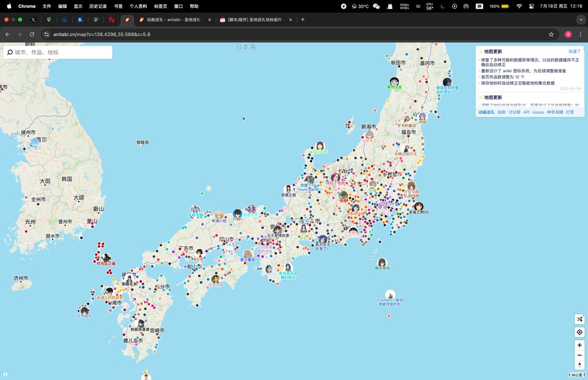Select the 夏日重现 anime marker

click(247, 254)
